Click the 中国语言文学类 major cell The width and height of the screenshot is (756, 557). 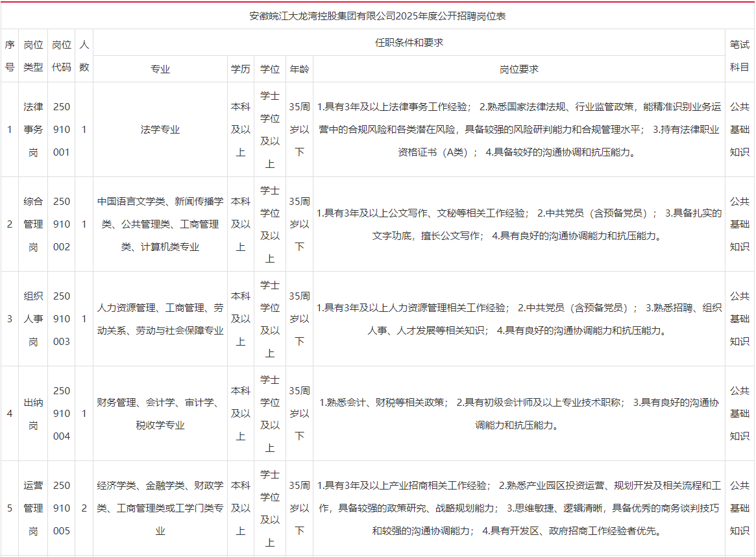pyautogui.click(x=160, y=224)
